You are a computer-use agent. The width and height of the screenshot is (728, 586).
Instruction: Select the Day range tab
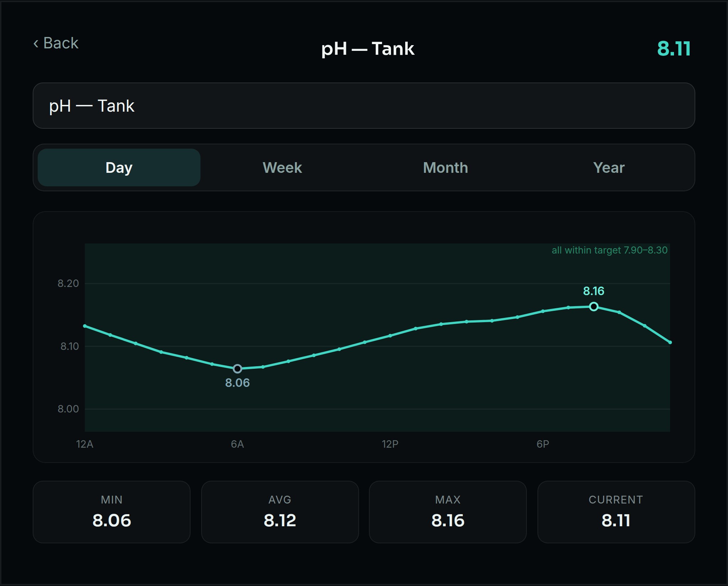(119, 167)
